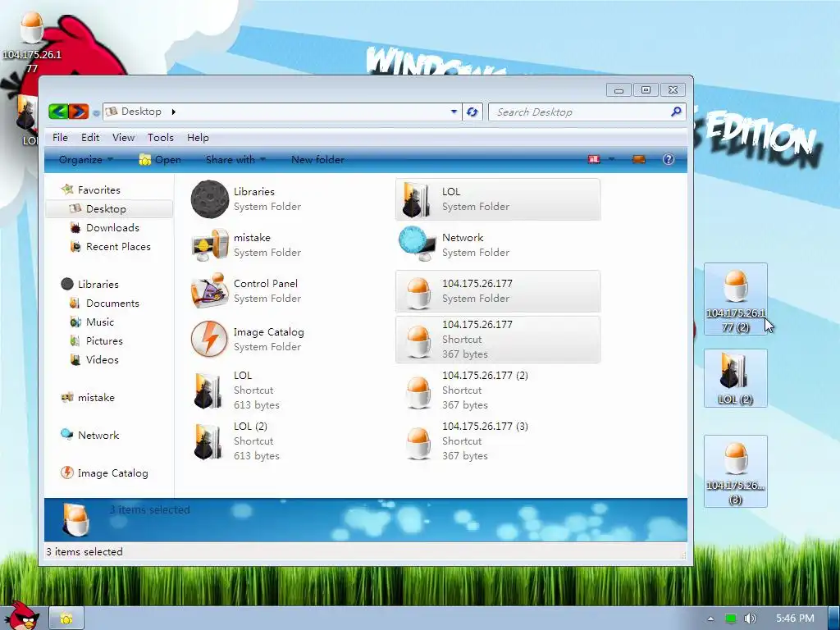Open the Tools menu
840x630 pixels.
coord(160,138)
